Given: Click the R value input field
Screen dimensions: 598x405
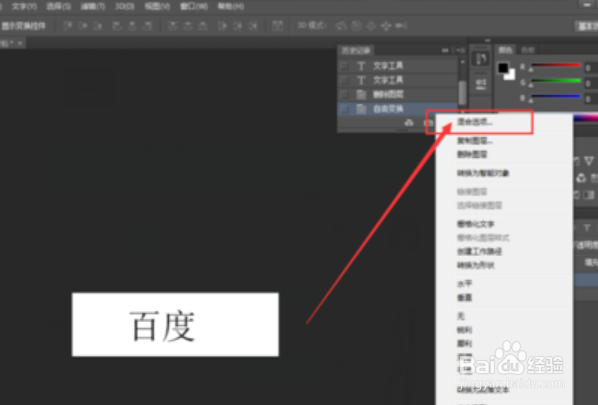Looking at the screenshot, I should point(591,68).
